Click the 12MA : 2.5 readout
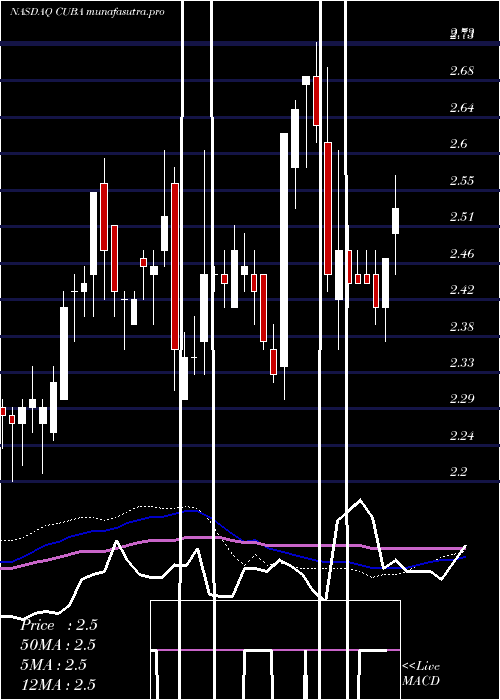 [58, 684]
